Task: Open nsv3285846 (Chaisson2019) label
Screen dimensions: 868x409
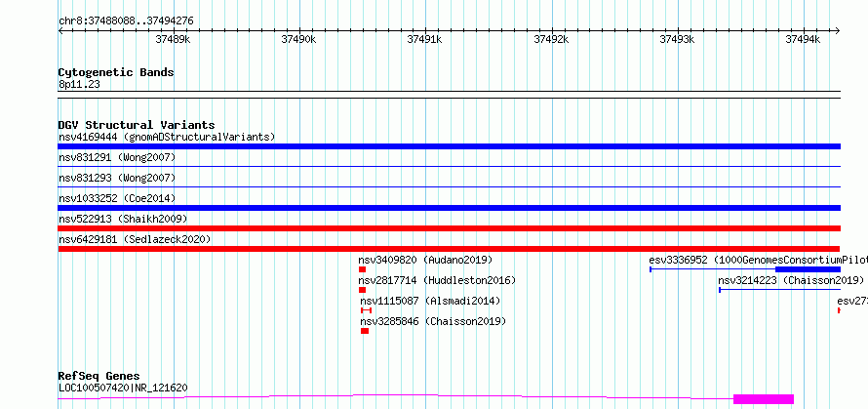Action: [x=433, y=321]
